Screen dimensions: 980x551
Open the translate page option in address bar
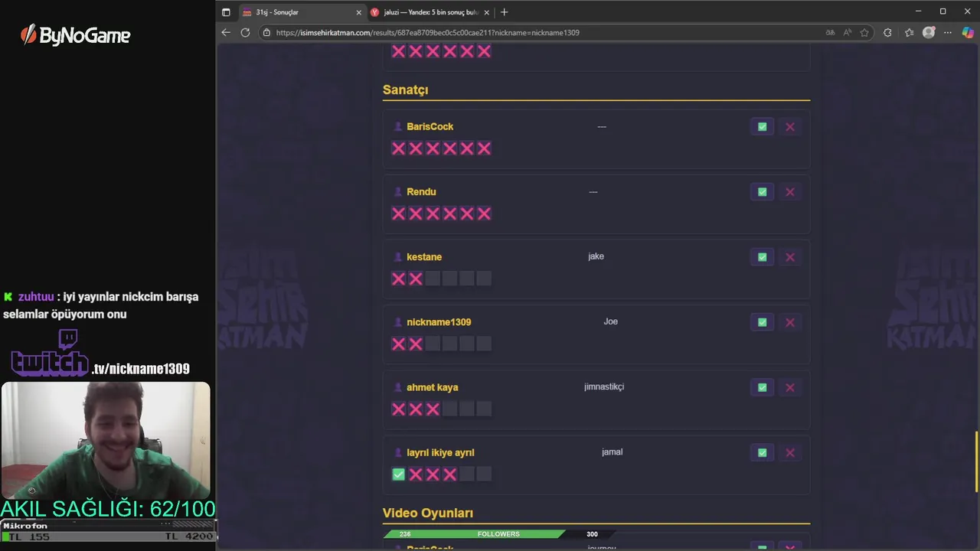(830, 33)
